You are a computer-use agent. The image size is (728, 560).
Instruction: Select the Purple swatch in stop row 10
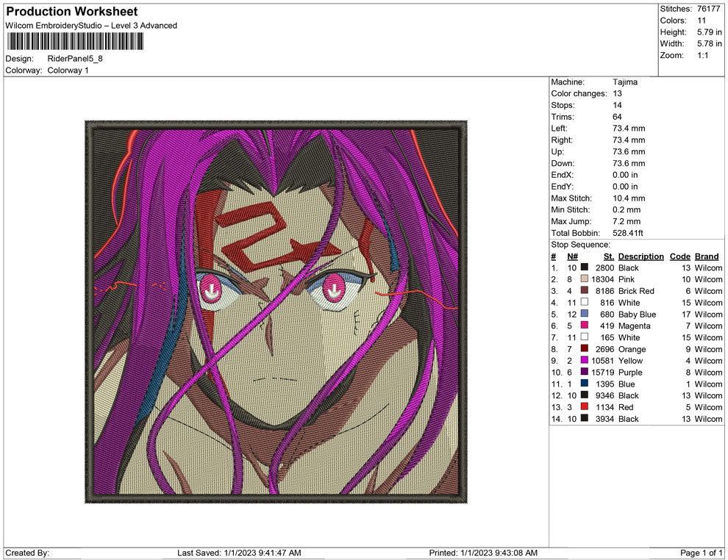(x=585, y=372)
